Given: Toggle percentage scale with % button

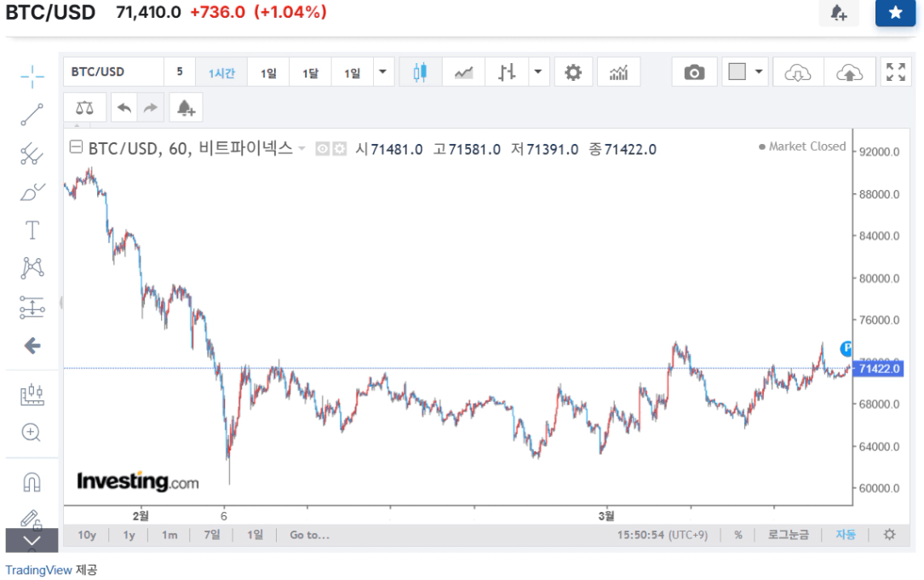Looking at the screenshot, I should [x=737, y=535].
